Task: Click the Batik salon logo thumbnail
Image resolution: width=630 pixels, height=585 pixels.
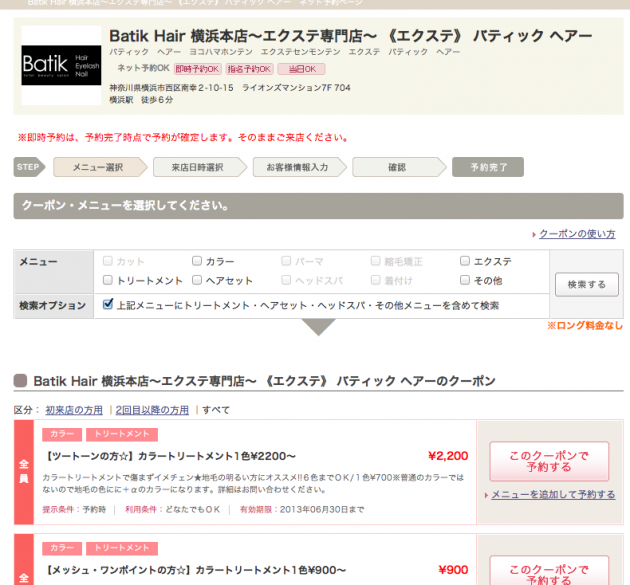Action: pyautogui.click(x=61, y=65)
